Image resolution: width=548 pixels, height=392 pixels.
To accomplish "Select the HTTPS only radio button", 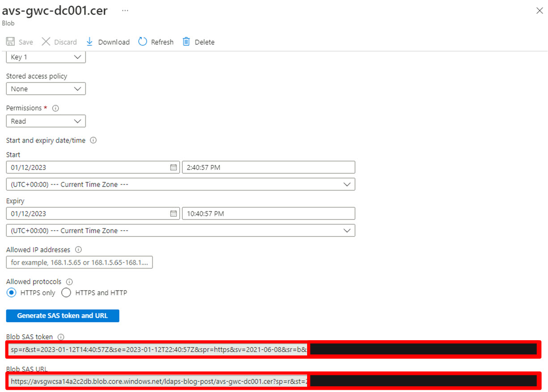I will [x=12, y=293].
